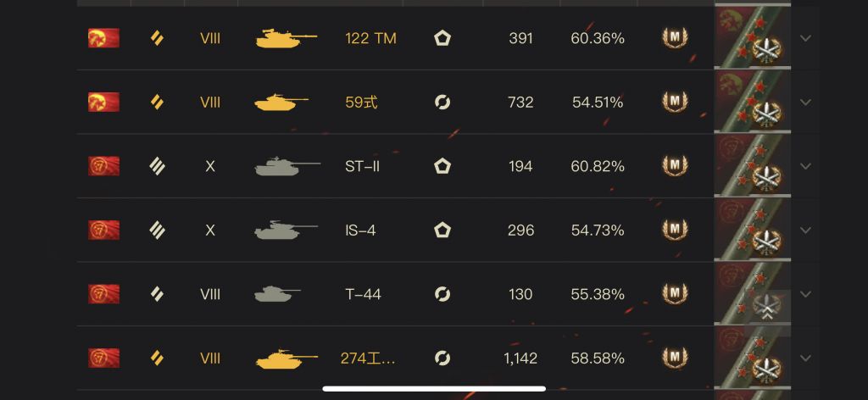Click the mastery badge in the IS-4 row
The width and height of the screenshot is (868, 400).
[674, 230]
